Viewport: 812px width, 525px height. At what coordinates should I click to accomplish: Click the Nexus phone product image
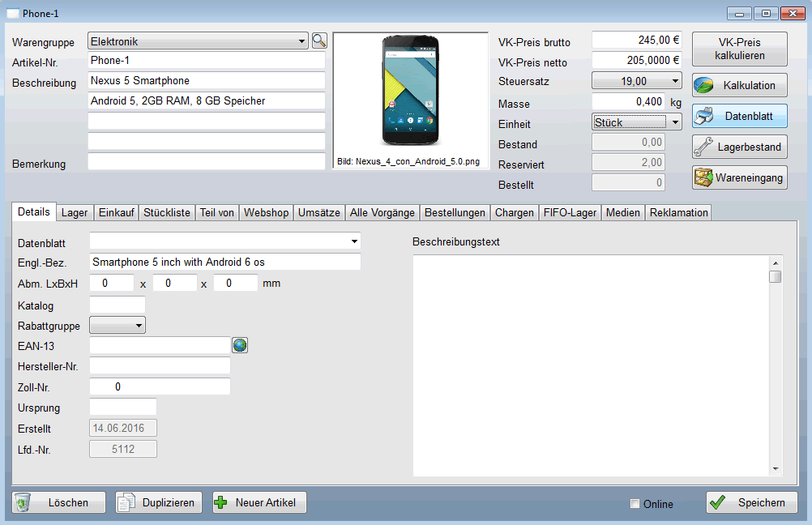[411, 91]
